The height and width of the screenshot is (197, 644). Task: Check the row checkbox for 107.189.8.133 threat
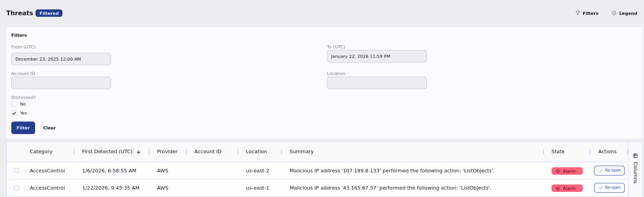click(16, 171)
